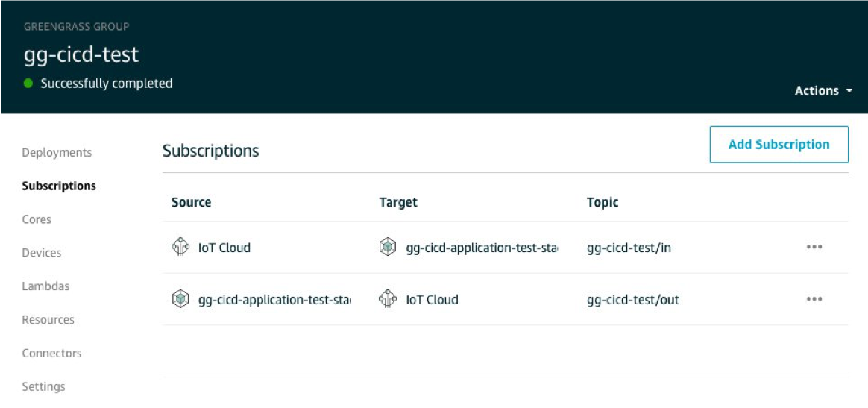Open the ellipsis menu for gg-cicd-test/out
This screenshot has height=408, width=868.
click(814, 299)
